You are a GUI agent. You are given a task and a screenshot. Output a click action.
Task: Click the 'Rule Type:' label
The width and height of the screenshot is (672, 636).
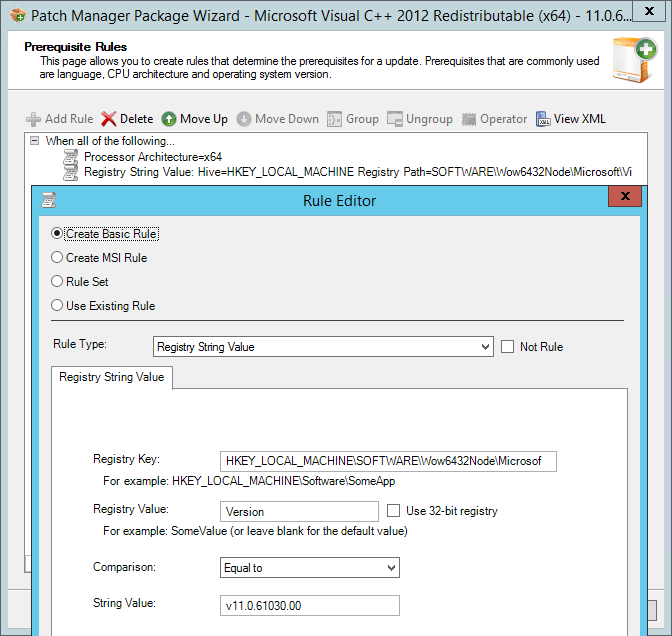click(80, 344)
